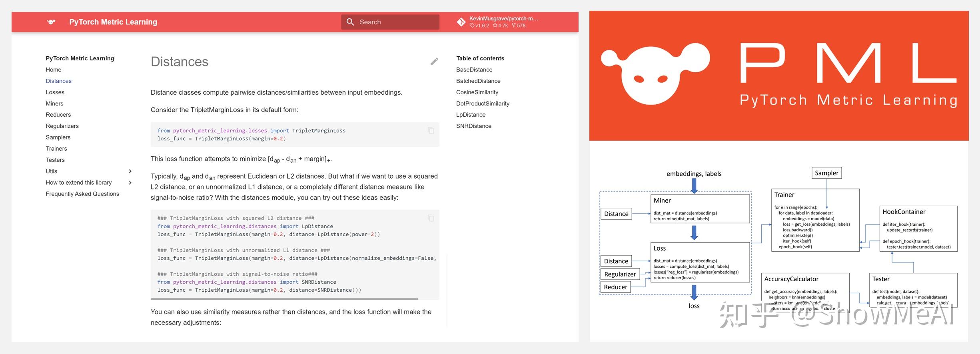Open the Losses page from sidebar
The height and width of the screenshot is (354, 980).
coord(55,92)
